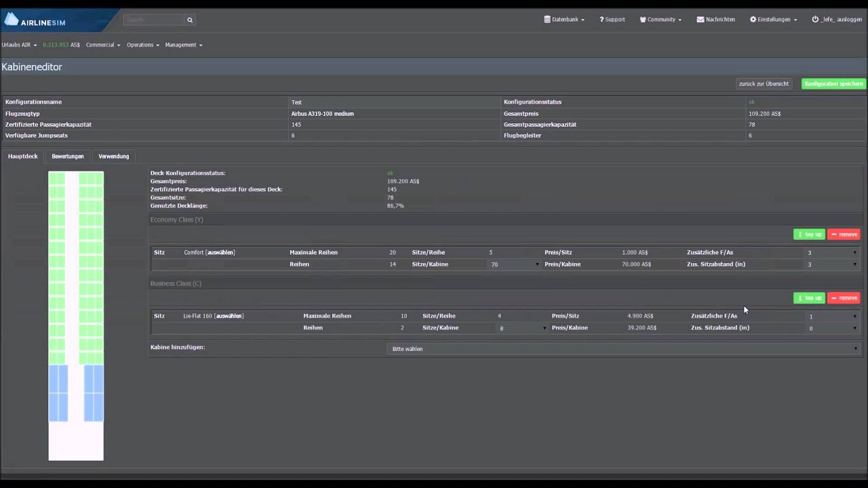Open the Operations menu

point(143,45)
